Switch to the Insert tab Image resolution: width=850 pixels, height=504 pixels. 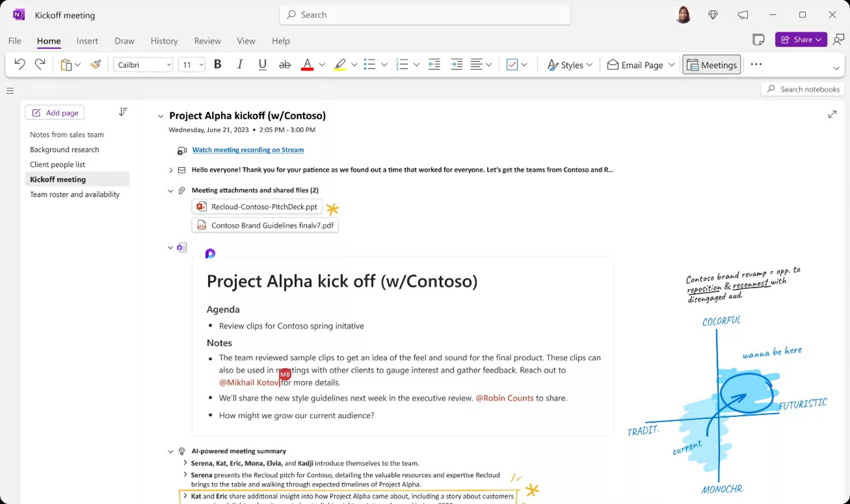[87, 41]
